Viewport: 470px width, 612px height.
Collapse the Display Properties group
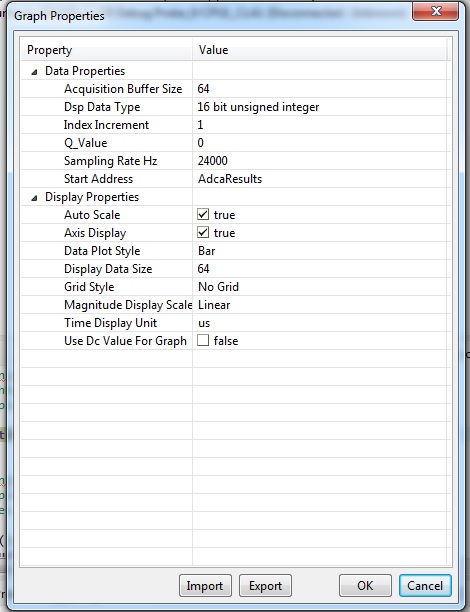coord(35,198)
